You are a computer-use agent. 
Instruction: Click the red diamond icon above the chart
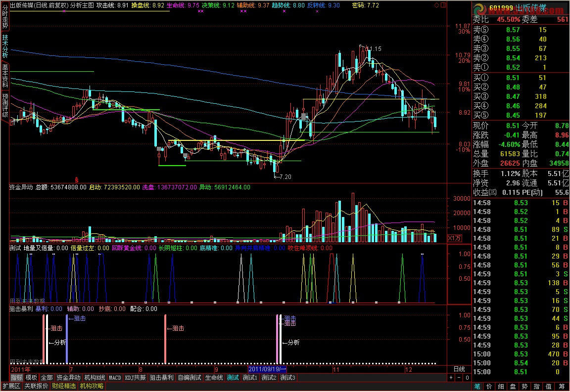pos(436,5)
